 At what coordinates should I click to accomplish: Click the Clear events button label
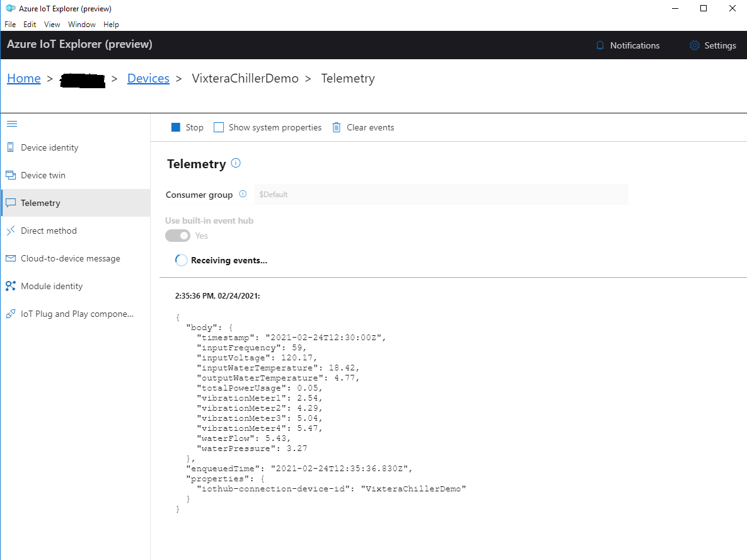tap(370, 127)
